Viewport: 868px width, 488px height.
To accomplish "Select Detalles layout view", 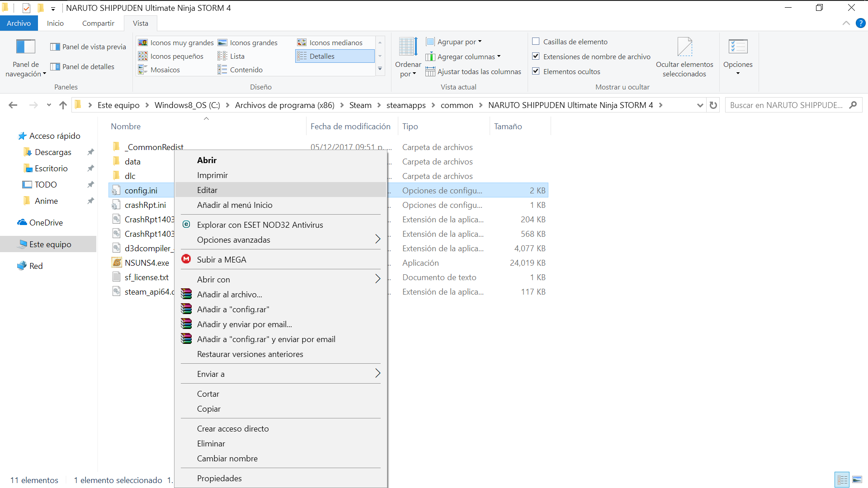I will tap(335, 56).
